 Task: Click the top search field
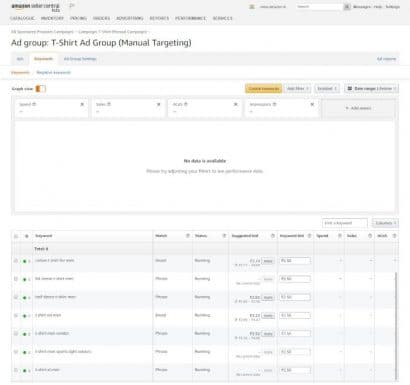click(319, 7)
